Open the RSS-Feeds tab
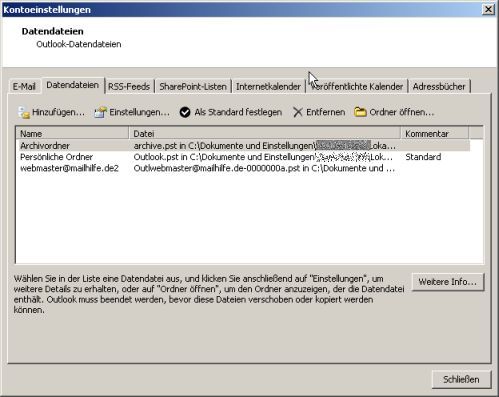 coord(129,87)
